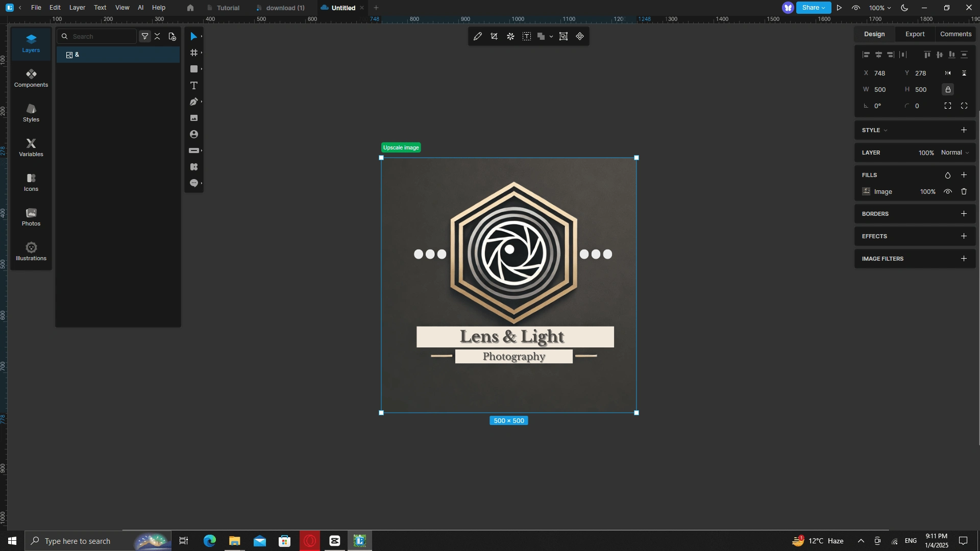Click the Comment/speech bubble tool

click(x=193, y=183)
